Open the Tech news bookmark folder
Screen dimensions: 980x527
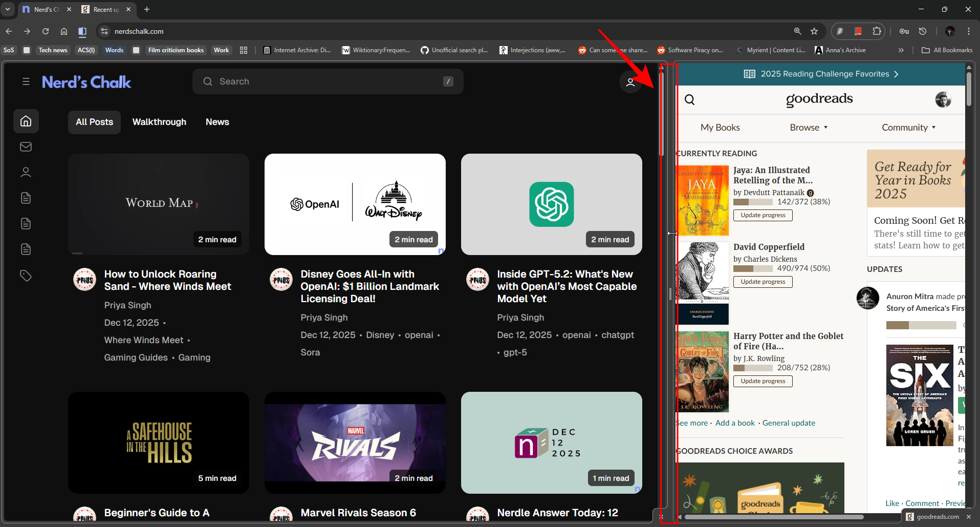pos(53,50)
